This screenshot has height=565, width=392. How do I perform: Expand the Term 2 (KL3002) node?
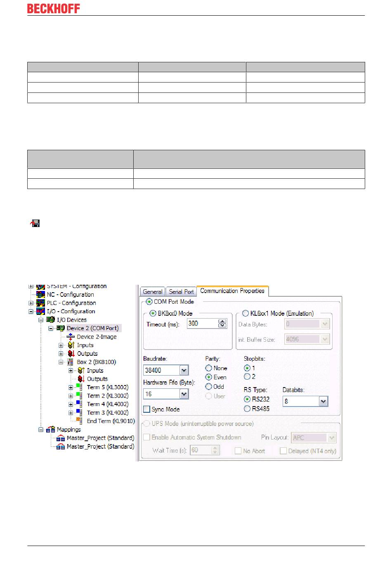pyautogui.click(x=71, y=396)
